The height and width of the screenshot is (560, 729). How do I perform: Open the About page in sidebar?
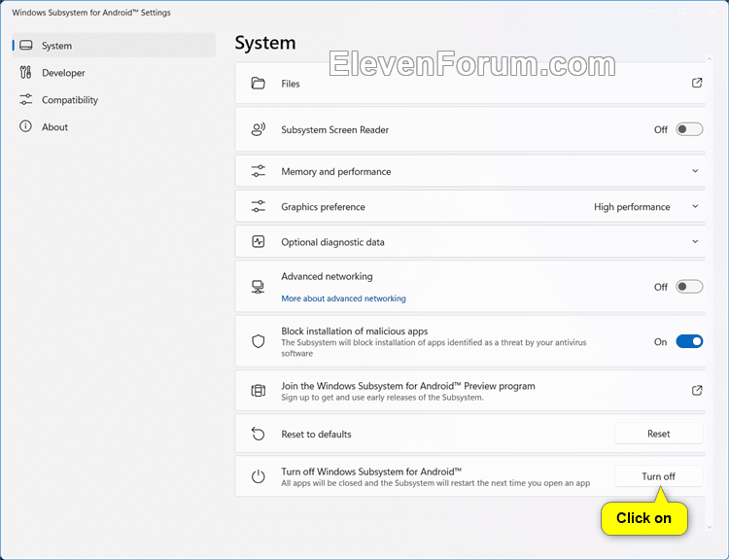click(x=114, y=126)
